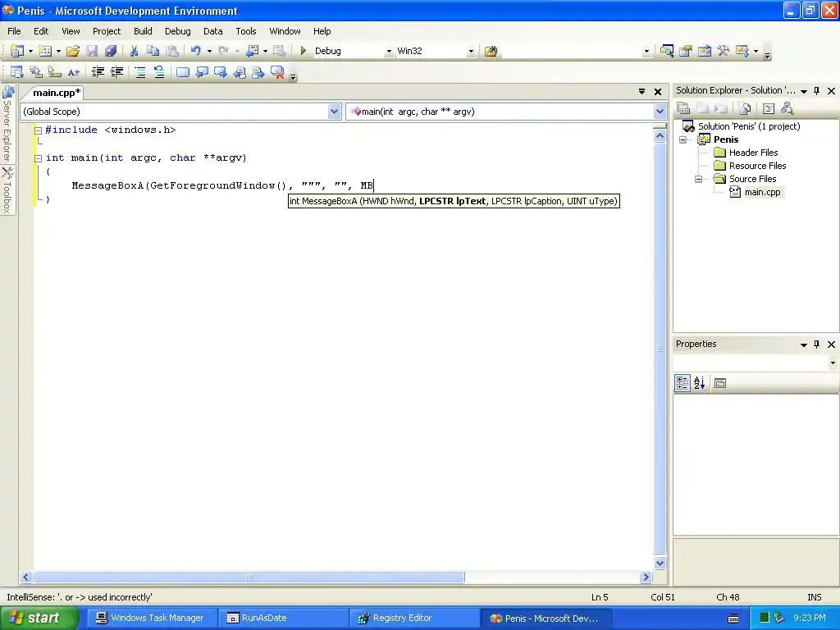Open the File menu
840x630 pixels.
[15, 31]
